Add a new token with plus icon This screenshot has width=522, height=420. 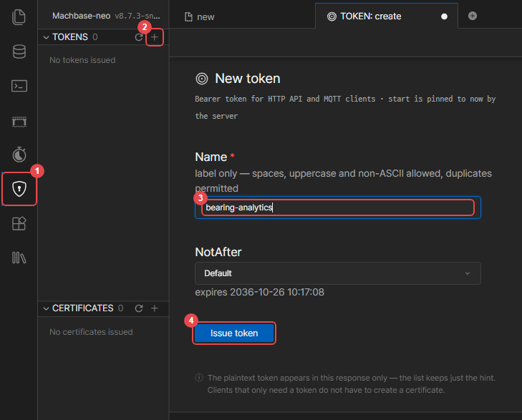(155, 37)
